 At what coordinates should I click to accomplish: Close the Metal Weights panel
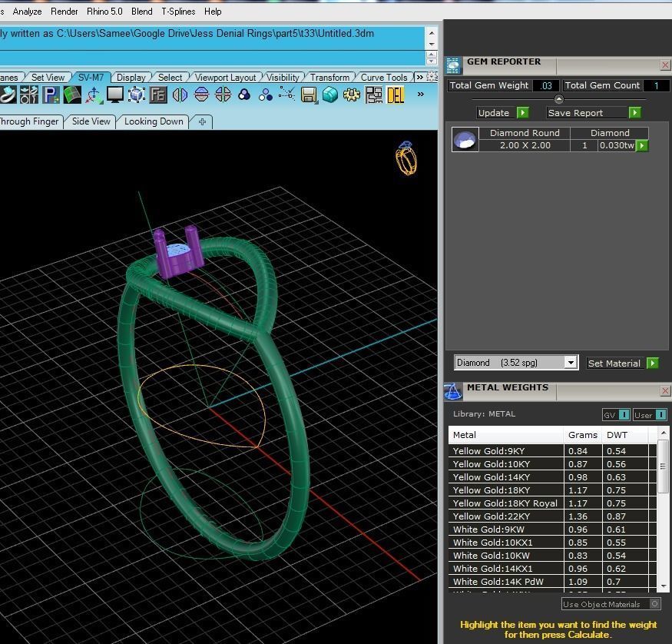point(665,390)
